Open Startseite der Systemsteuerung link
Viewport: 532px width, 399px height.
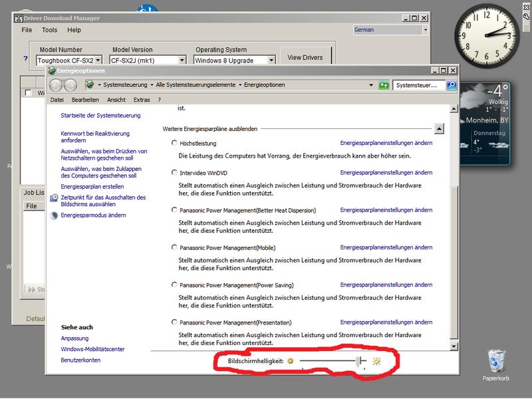[100, 115]
